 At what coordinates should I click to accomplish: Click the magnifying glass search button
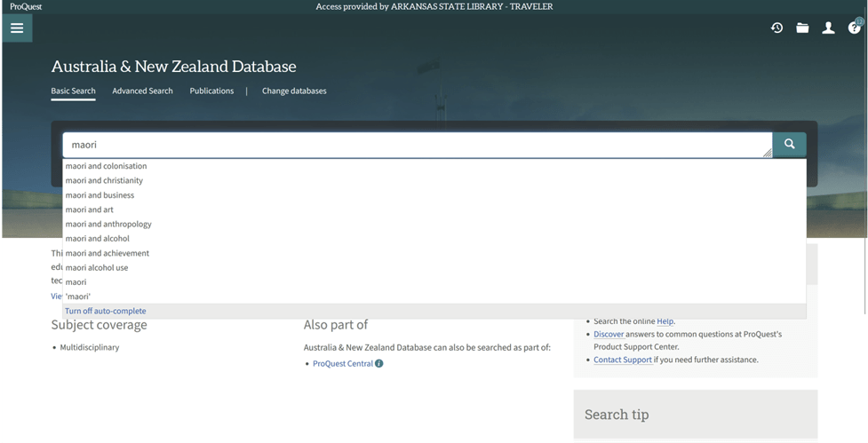coord(789,145)
